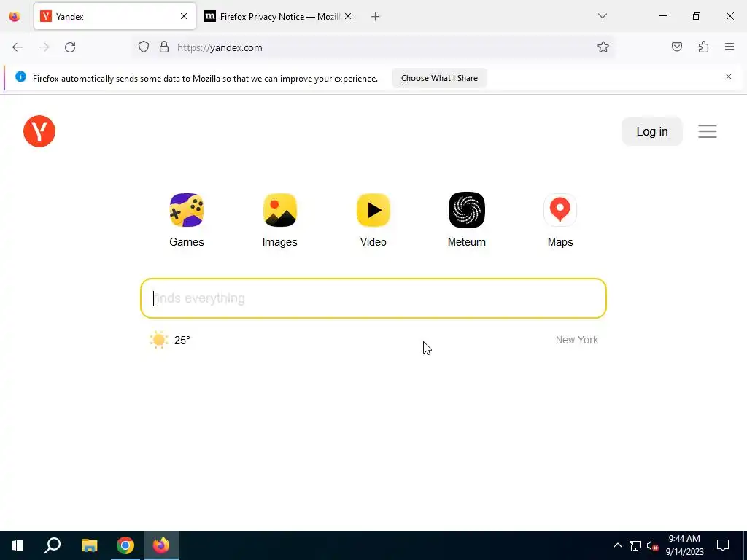Click Firefox icon in taskbar

coord(161,545)
